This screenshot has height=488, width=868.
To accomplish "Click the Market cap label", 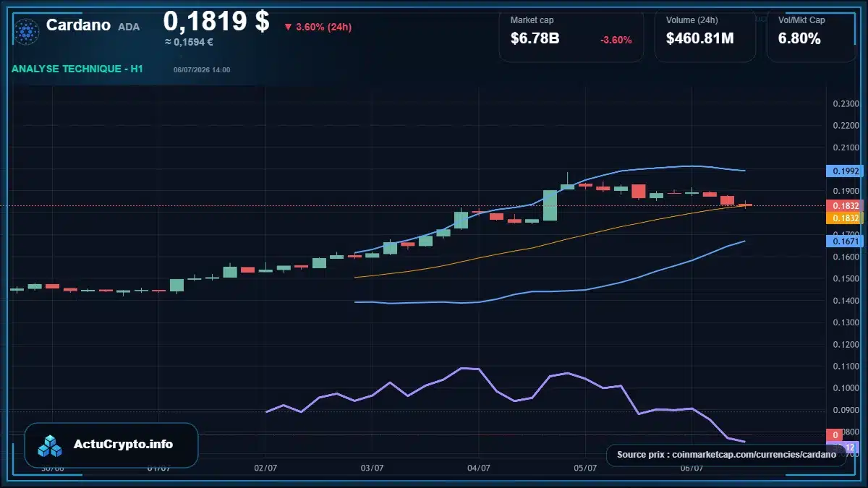I will click(x=532, y=20).
